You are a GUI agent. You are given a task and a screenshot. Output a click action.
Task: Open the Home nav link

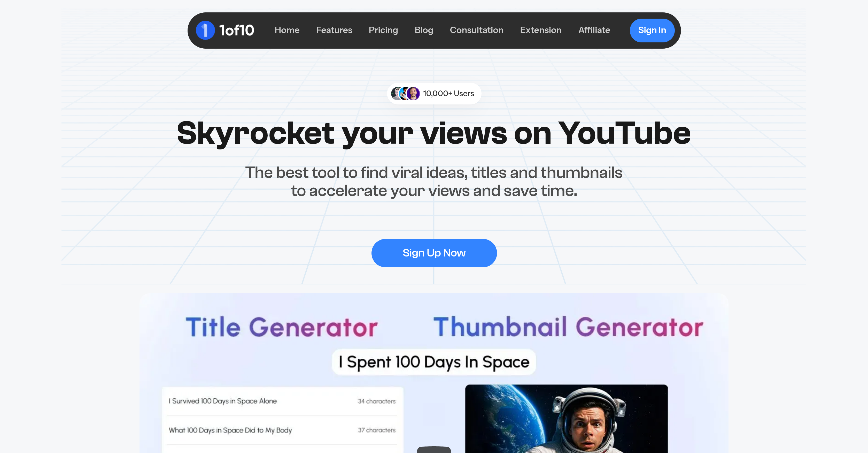pyautogui.click(x=287, y=30)
